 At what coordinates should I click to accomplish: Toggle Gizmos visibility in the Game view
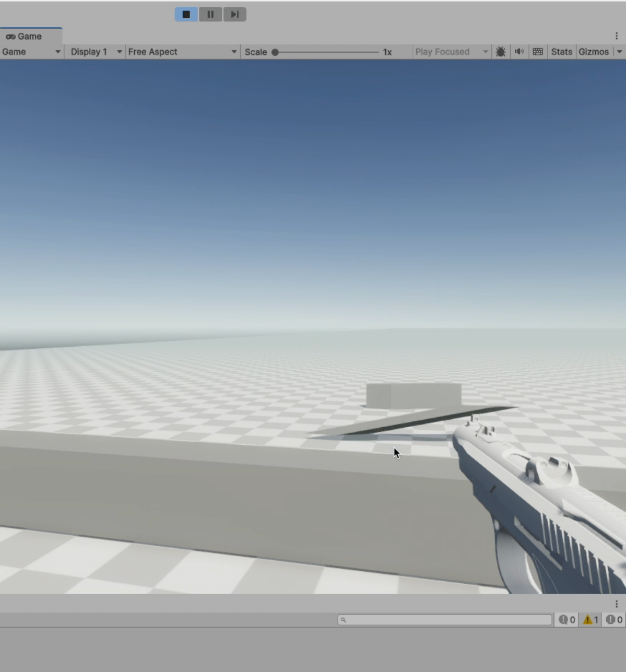[x=594, y=52]
